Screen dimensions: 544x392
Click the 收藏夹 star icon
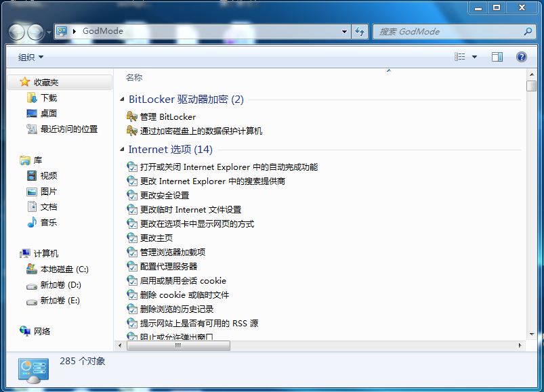(x=24, y=82)
